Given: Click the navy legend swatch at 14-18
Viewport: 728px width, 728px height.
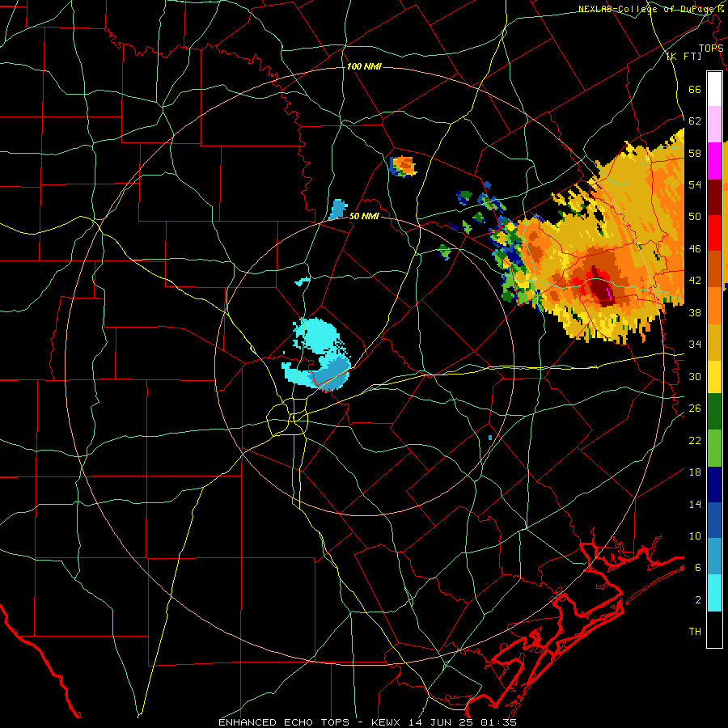Looking at the screenshot, I should [714, 485].
